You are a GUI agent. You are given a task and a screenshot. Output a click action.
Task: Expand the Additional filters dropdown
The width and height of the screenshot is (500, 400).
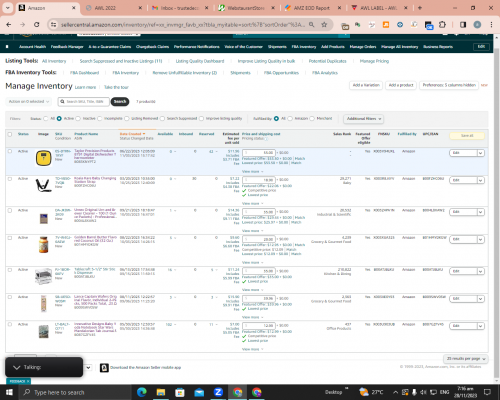[x=363, y=119]
